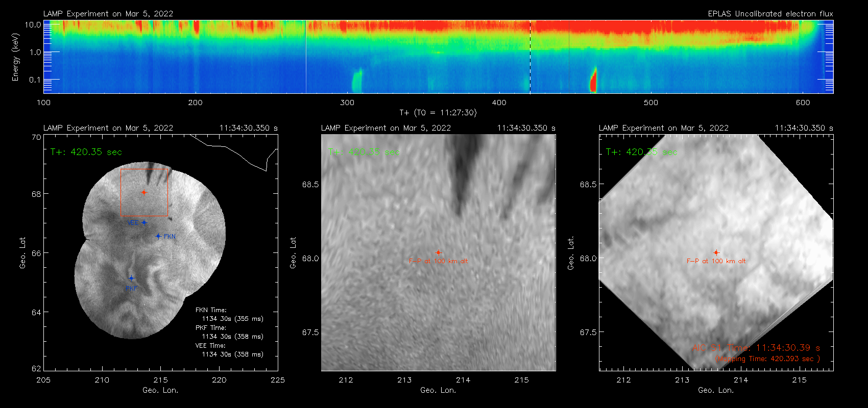
Task: Click the right panel timestamp 11:34:30.350 s
Action: [804, 128]
